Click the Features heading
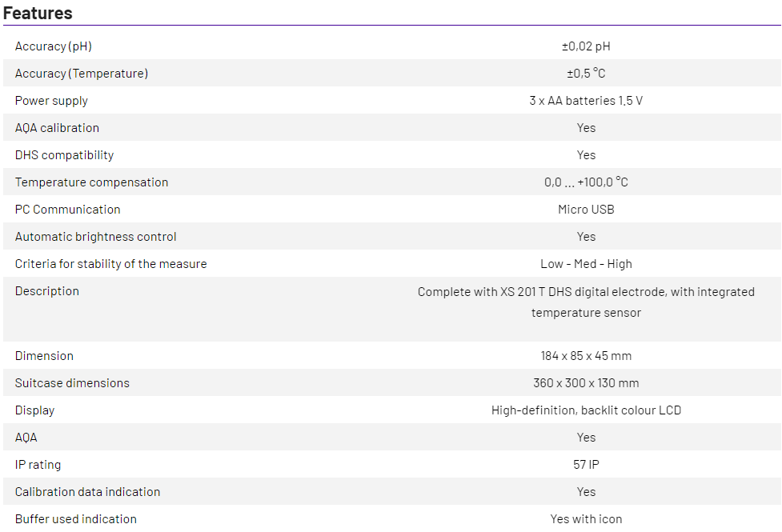The height and width of the screenshot is (532, 782). point(38,13)
